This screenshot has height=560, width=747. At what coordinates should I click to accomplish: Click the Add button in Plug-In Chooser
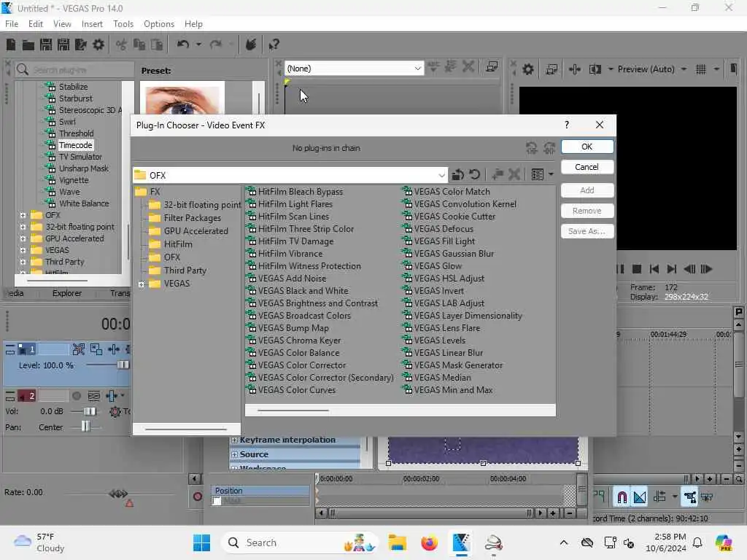(587, 190)
